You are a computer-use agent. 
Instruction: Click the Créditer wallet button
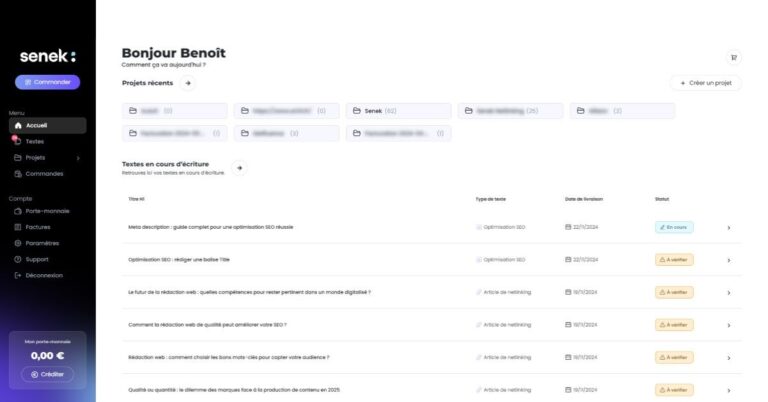point(48,375)
